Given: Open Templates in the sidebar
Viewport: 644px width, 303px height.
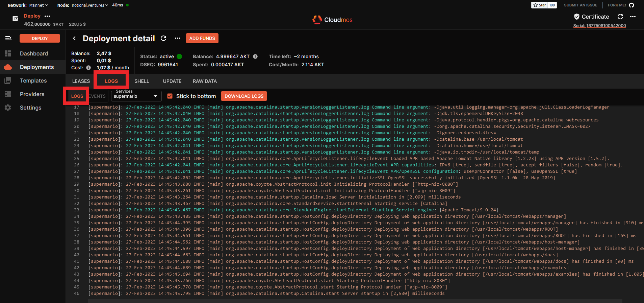Looking at the screenshot, I should [x=33, y=80].
